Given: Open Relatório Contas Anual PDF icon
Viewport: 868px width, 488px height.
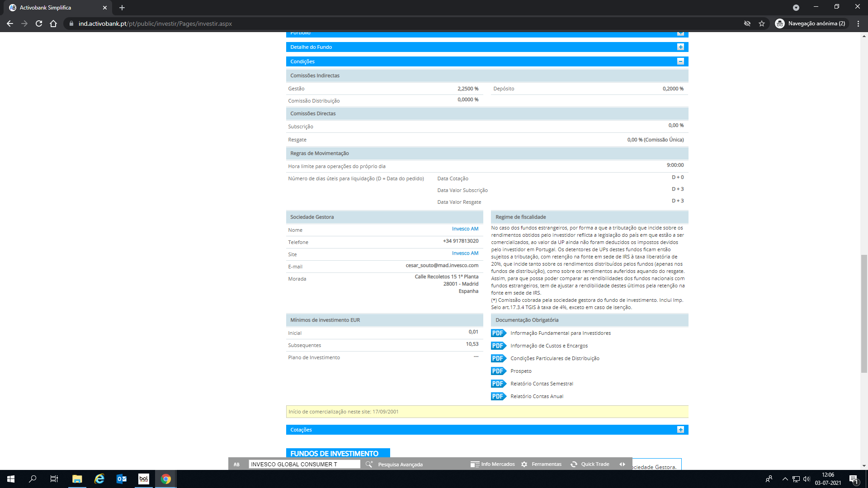Looking at the screenshot, I should coord(498,396).
